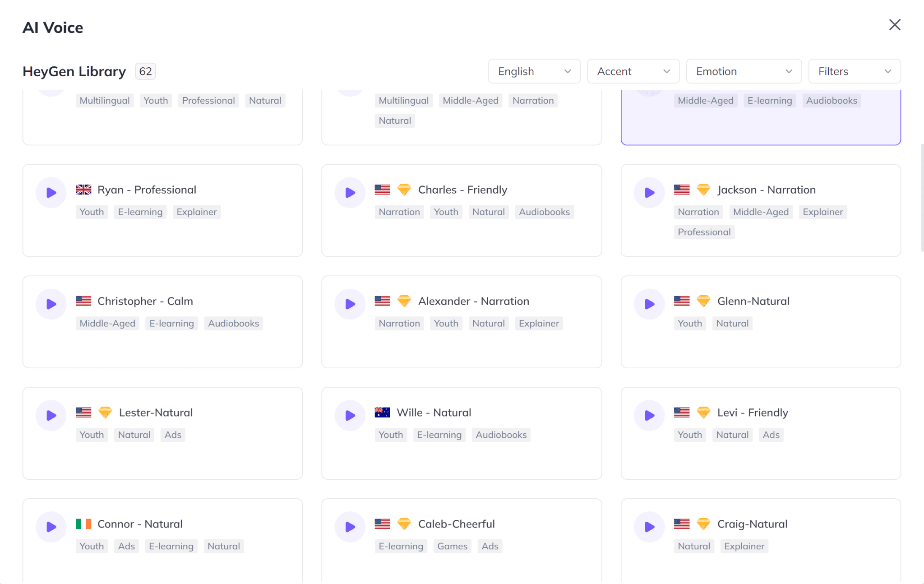Preview the Jackson - Narration voice

[649, 193]
